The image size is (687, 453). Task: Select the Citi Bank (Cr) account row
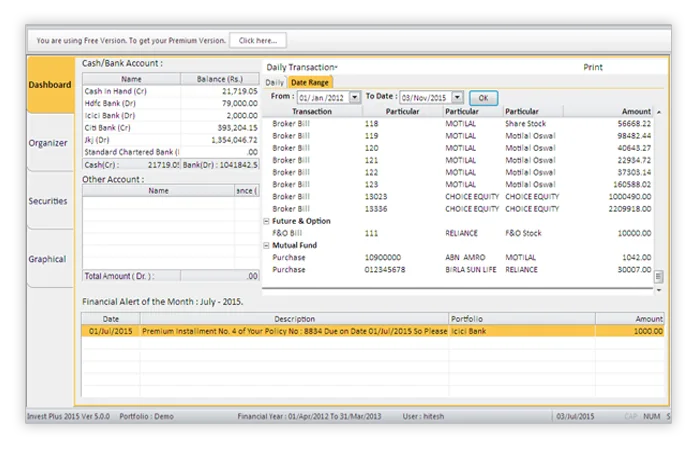pos(171,128)
